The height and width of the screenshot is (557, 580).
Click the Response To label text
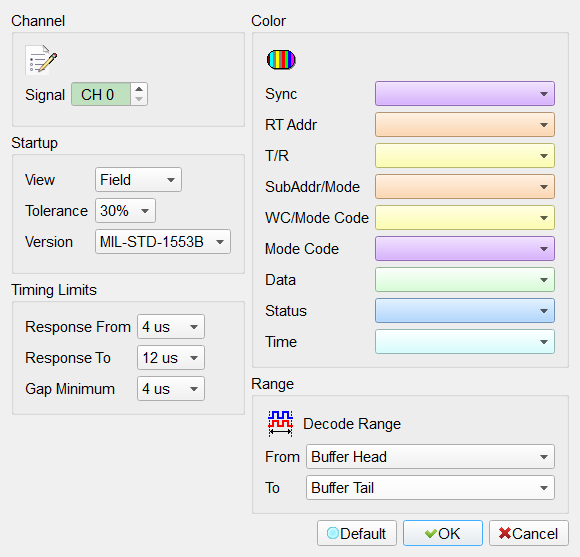(68, 358)
